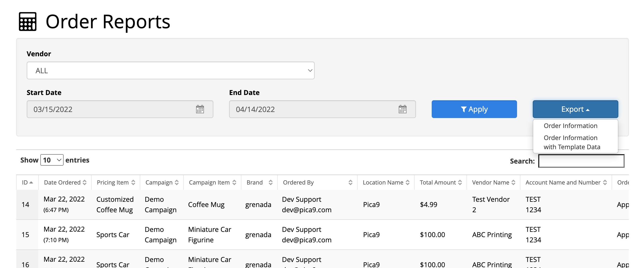Sort by Campaign Item column arrows
The image size is (644, 268).
234,182
